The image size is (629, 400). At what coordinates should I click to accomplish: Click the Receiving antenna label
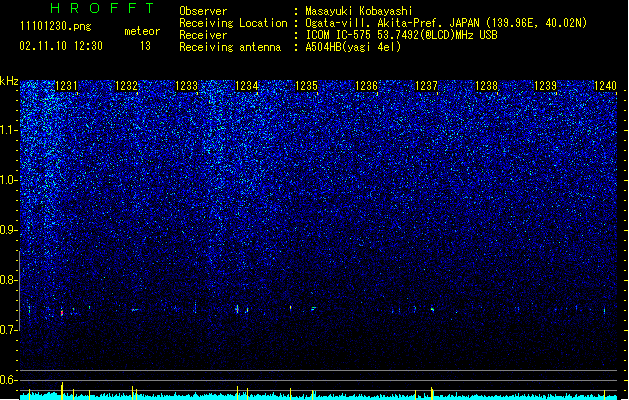pos(230,47)
